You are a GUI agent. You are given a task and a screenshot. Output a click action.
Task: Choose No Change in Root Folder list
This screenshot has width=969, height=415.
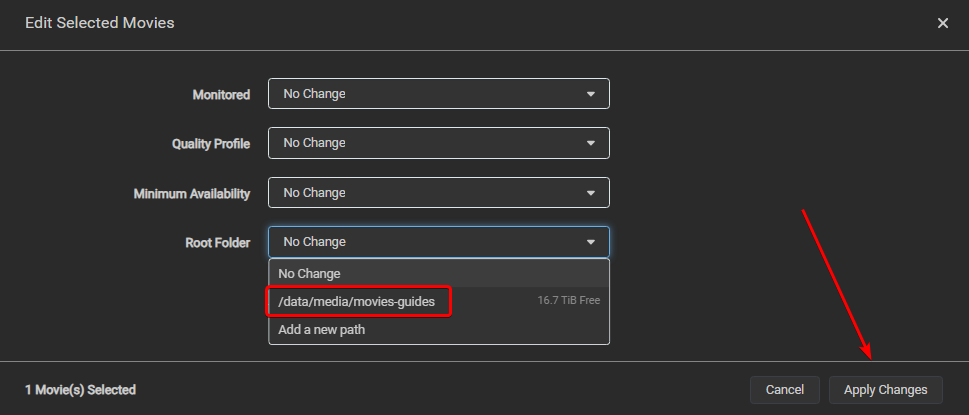[x=310, y=273]
